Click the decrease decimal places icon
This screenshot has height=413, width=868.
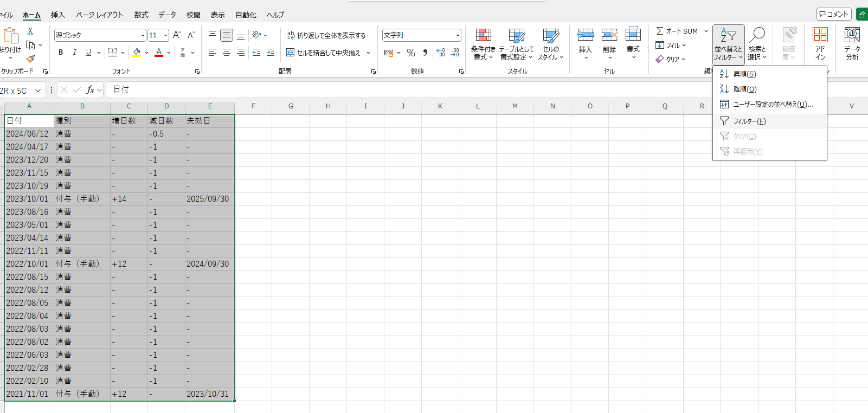(455, 53)
